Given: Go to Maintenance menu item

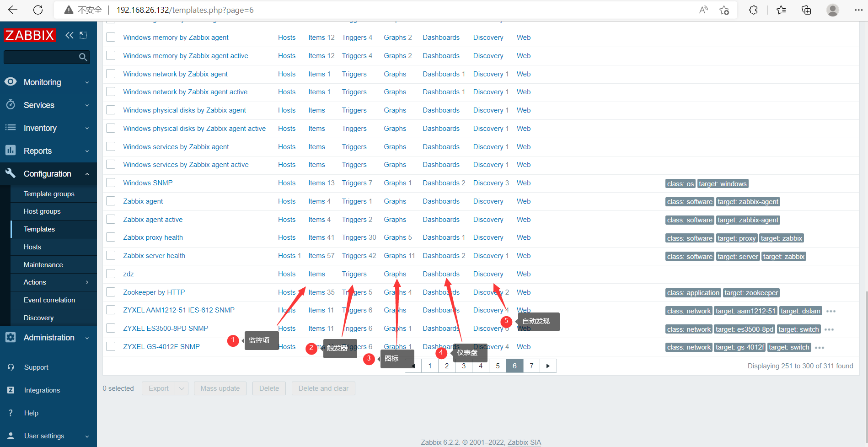Looking at the screenshot, I should click(43, 265).
